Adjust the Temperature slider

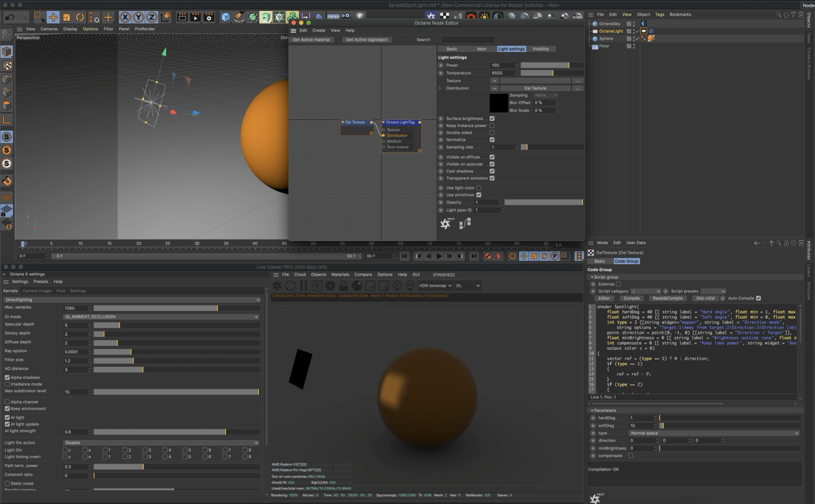[552, 73]
